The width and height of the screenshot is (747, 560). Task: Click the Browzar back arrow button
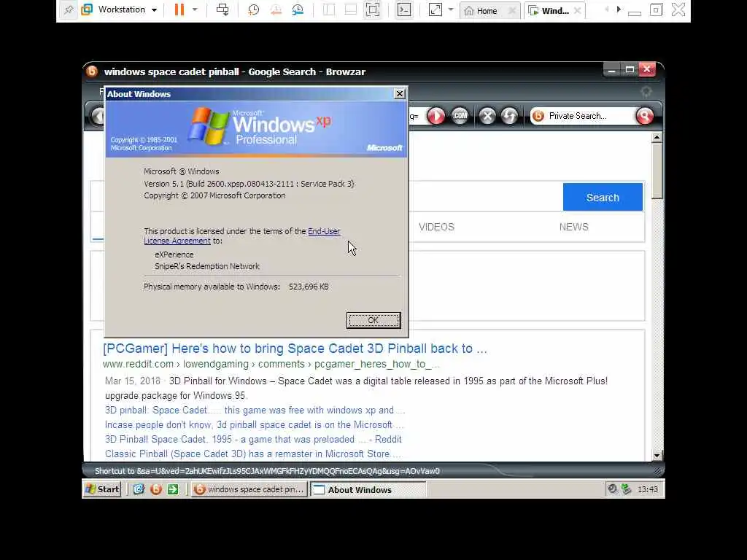coord(98,116)
